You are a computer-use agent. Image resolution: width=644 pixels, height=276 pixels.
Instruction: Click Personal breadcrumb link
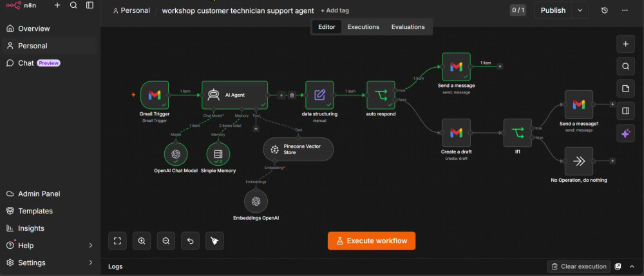click(x=131, y=11)
